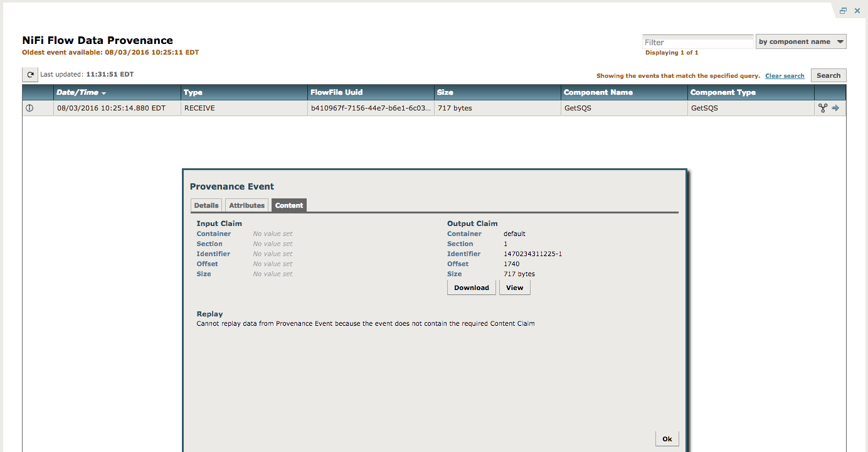Switch to the Details tab
868x452 pixels.
(206, 205)
